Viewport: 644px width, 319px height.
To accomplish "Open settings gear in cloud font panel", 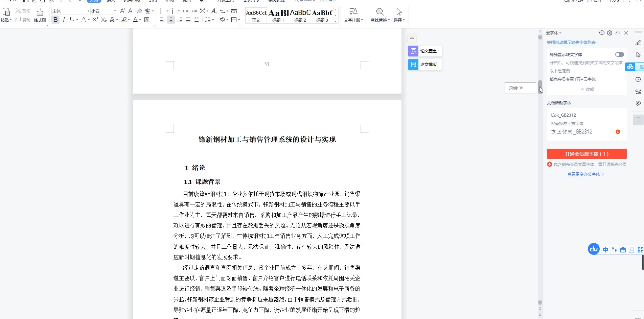I will tap(609, 33).
